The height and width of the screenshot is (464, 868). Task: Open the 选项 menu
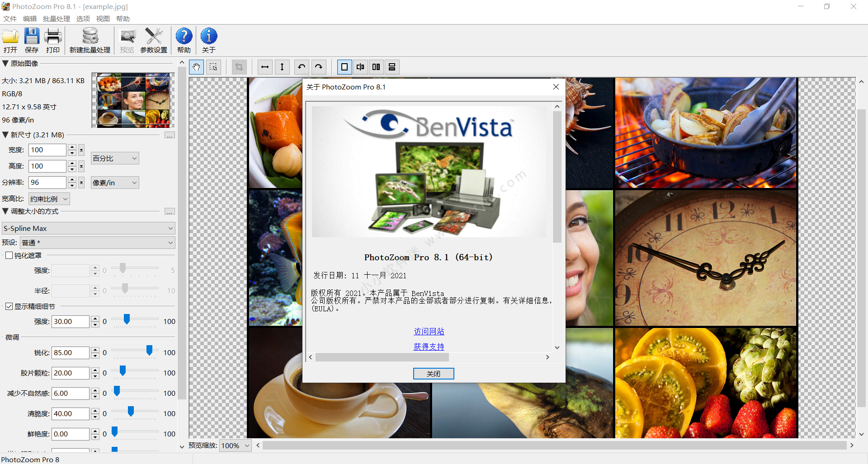[x=83, y=19]
